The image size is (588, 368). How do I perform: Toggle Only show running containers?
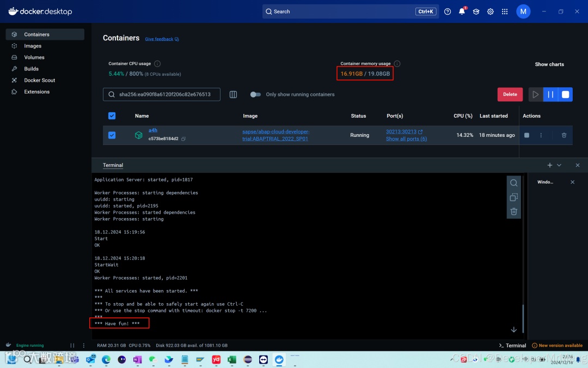[x=255, y=94]
